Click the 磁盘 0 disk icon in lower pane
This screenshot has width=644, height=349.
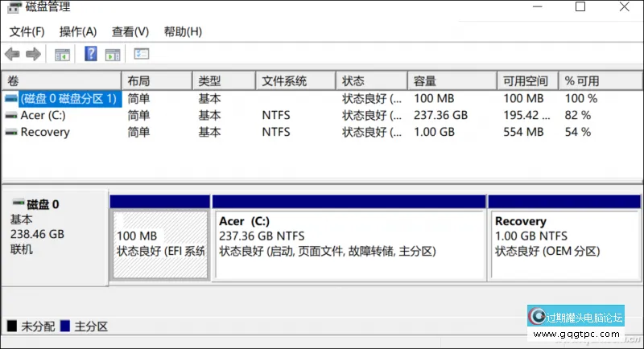19,203
